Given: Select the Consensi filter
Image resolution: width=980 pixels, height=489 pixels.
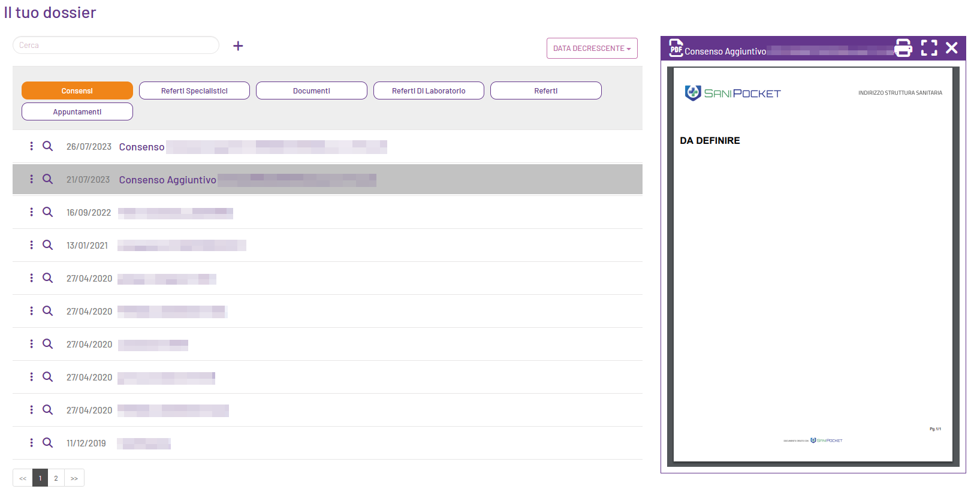Looking at the screenshot, I should tap(77, 90).
